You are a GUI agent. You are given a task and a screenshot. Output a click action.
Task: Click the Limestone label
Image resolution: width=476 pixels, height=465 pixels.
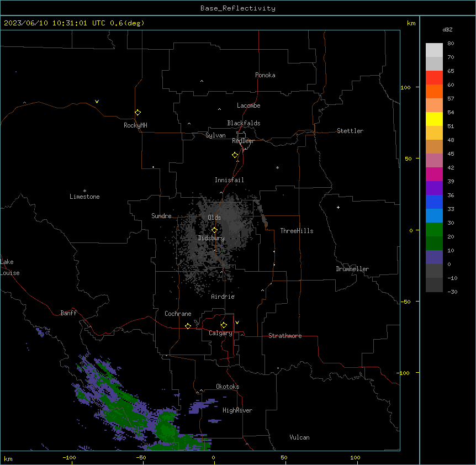tap(84, 197)
